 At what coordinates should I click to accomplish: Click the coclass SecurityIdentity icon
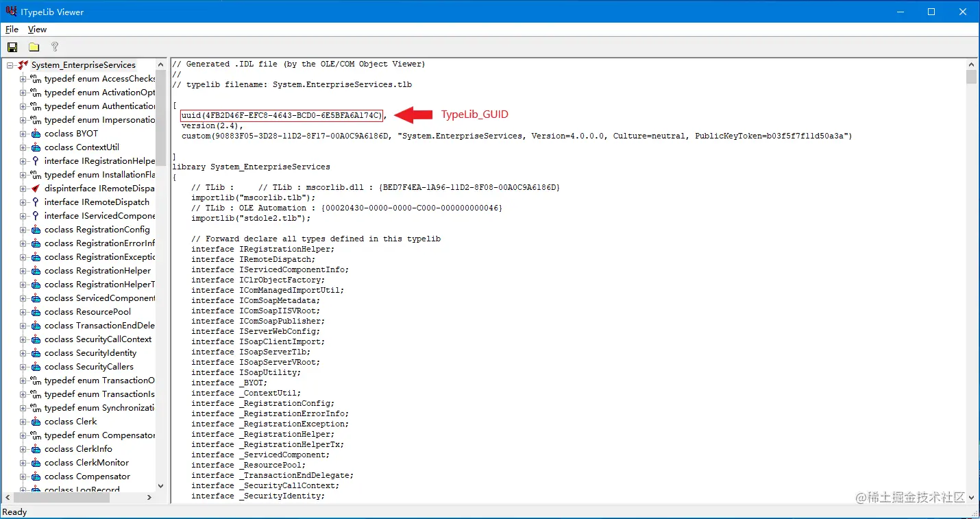pyautogui.click(x=36, y=353)
